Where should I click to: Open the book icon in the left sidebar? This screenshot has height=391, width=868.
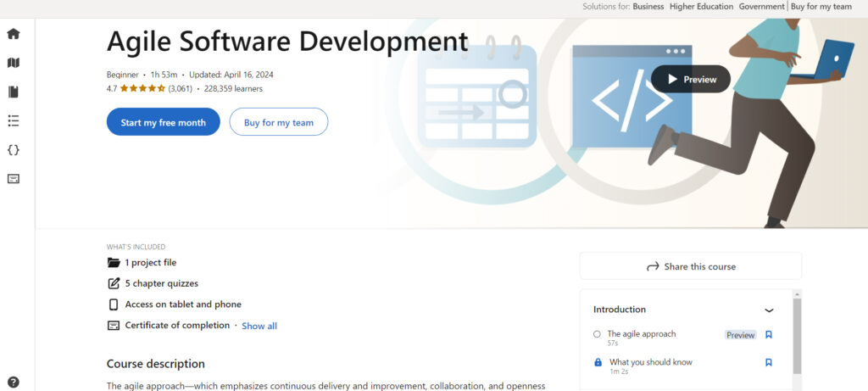tap(13, 92)
